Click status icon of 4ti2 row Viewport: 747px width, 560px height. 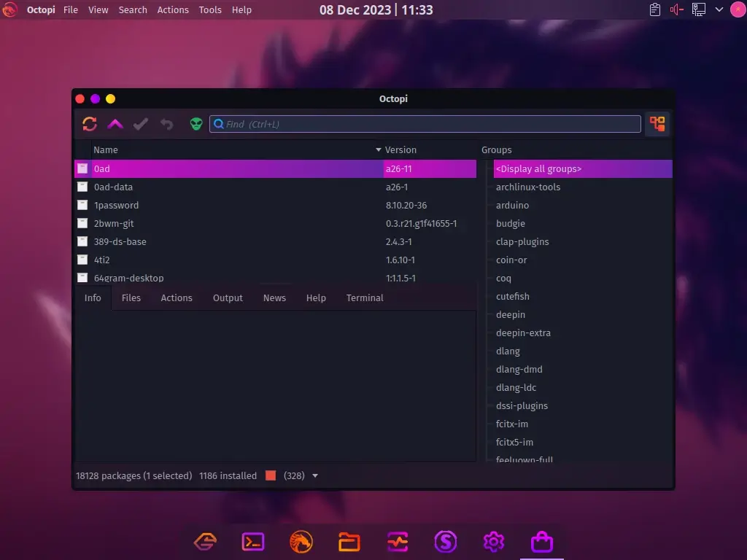tap(82, 260)
